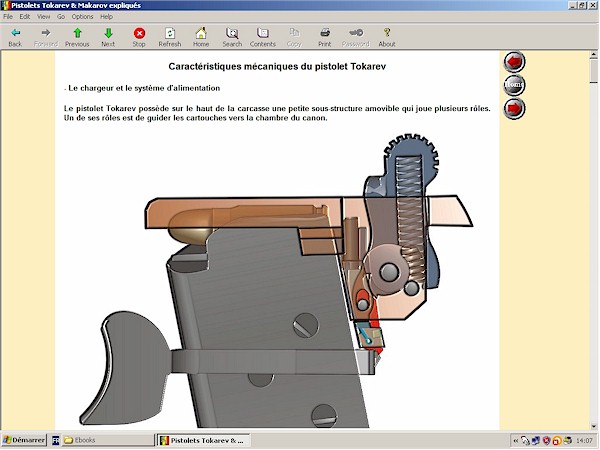Open the Go menu
The image size is (600, 450).
(x=61, y=16)
